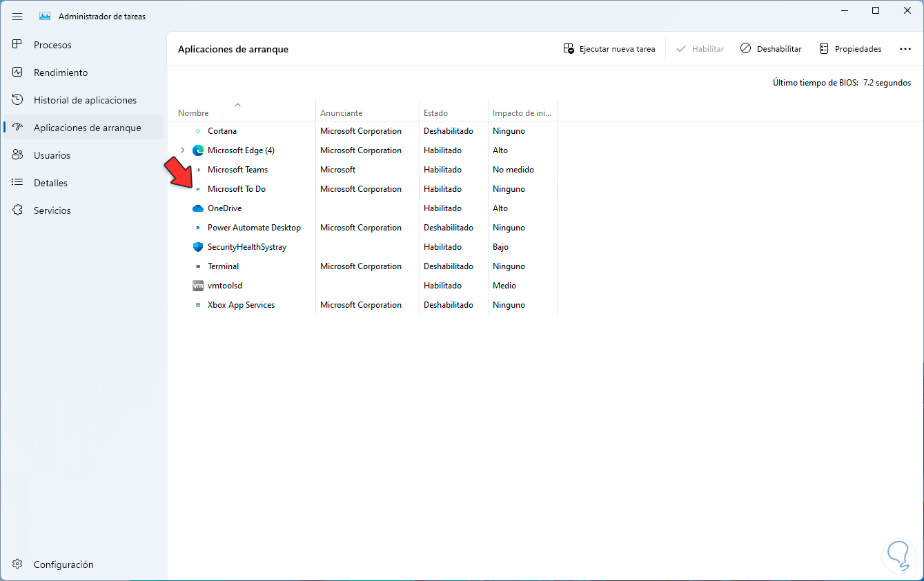Viewport: 924px width, 581px height.
Task: Switch to the Detalles tab
Action: coord(83,183)
